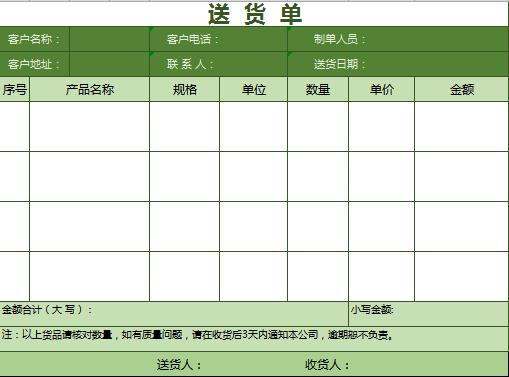Select the 制单人员 cell
Image resolution: width=509 pixels, height=377 pixels.
[x=398, y=39]
